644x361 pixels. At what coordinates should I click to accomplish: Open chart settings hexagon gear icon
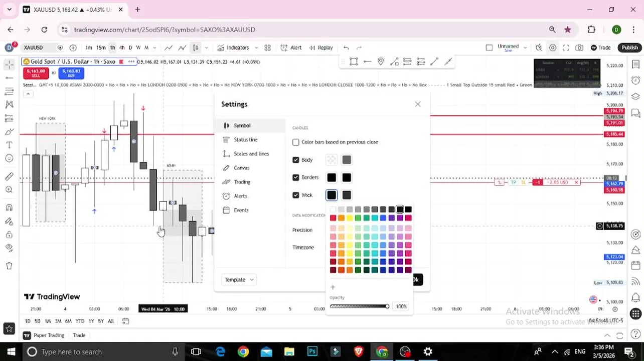tap(552, 48)
